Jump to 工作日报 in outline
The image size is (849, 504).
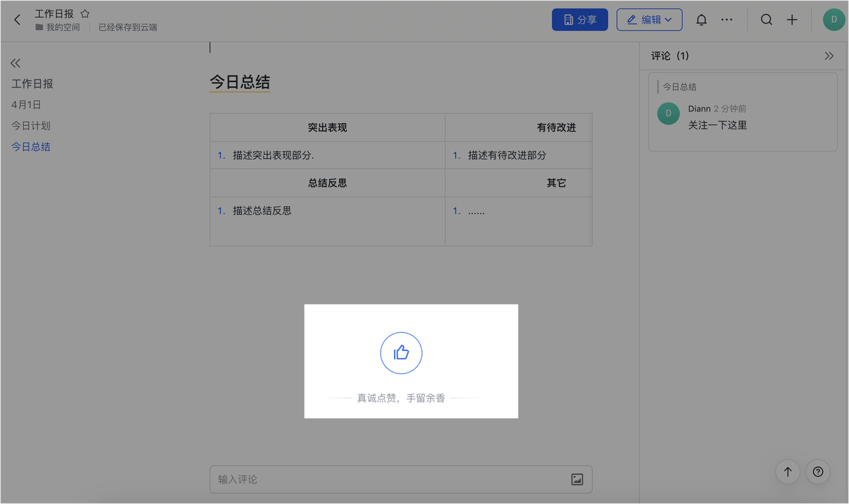coord(32,84)
